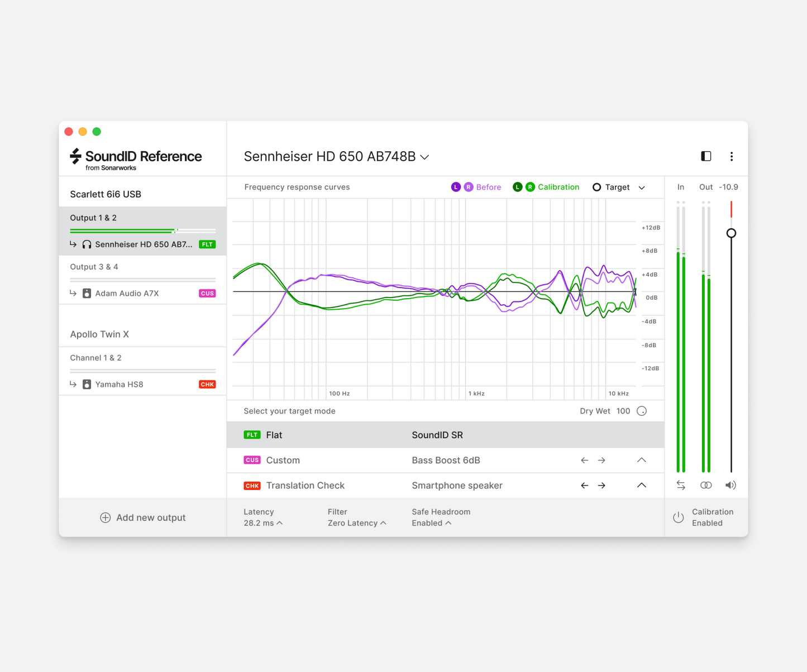Click Add new output
Screen dimensions: 807x672
click(x=142, y=517)
